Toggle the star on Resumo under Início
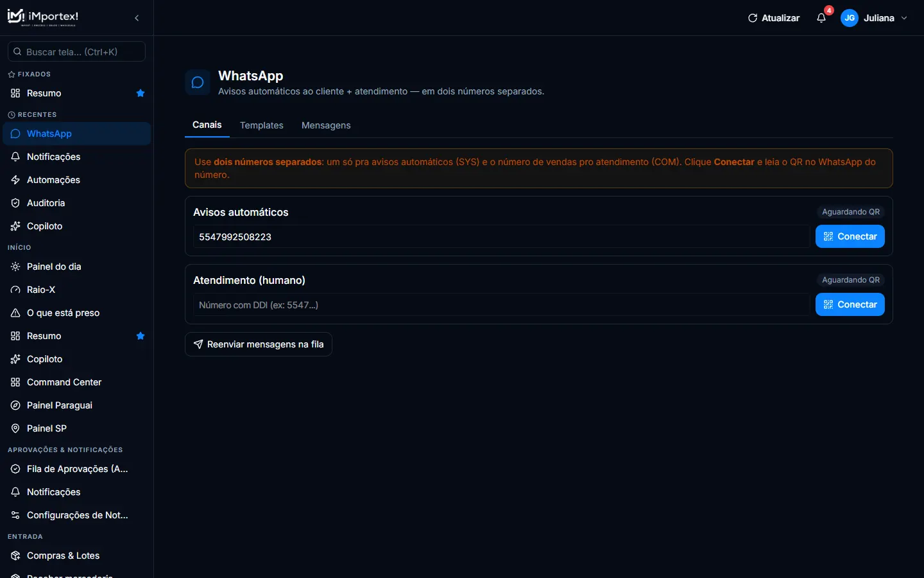This screenshot has height=578, width=924. (141, 336)
